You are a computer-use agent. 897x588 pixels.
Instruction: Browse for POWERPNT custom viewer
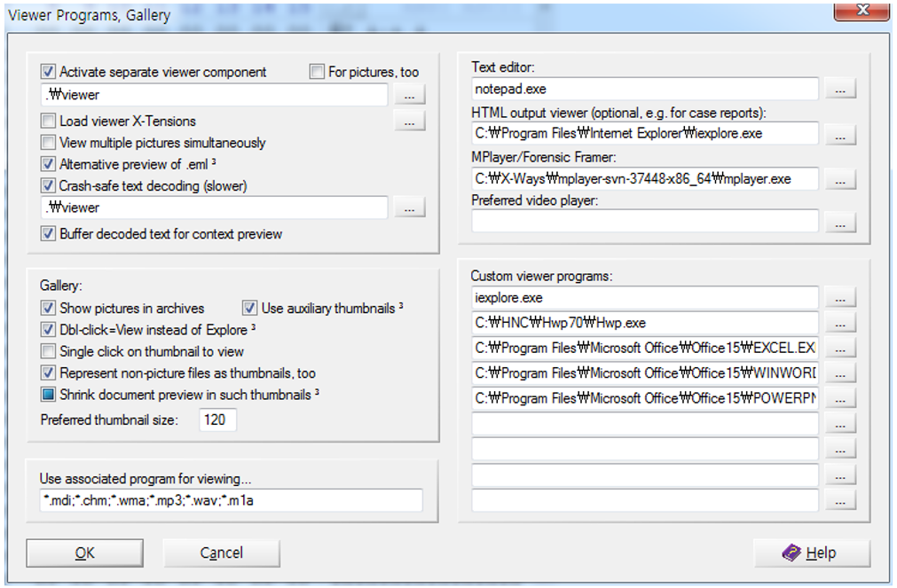pos(840,399)
